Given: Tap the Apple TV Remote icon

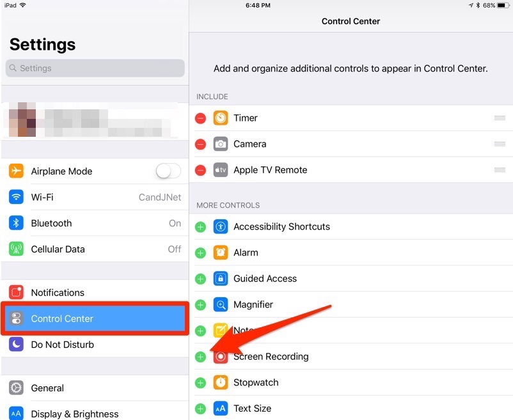Looking at the screenshot, I should coord(221,170).
